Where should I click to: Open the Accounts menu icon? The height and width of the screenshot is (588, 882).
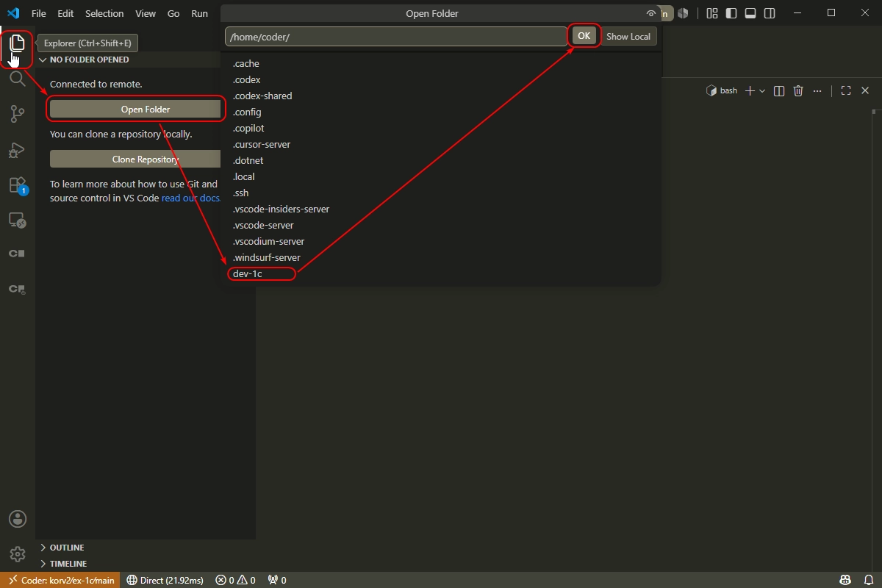(17, 519)
